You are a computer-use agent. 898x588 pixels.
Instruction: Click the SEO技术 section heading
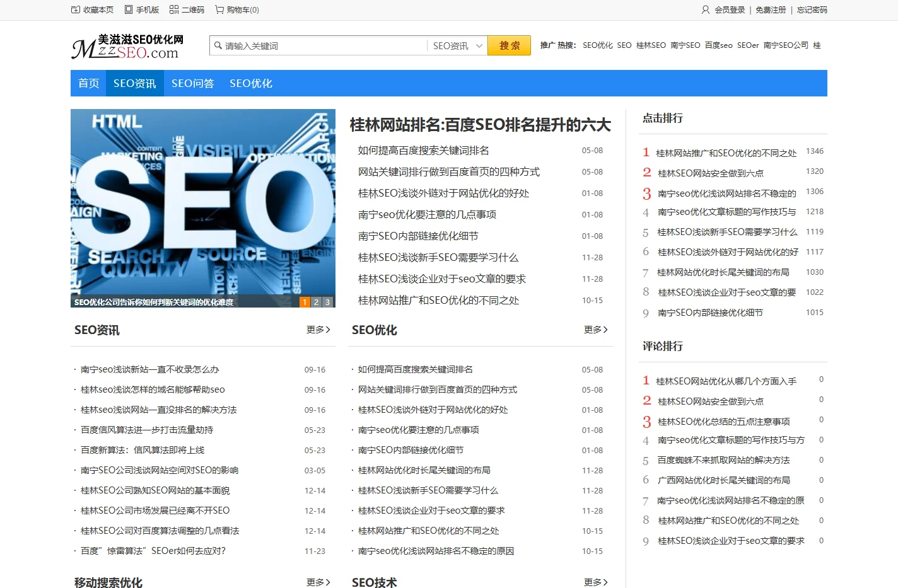375,582
